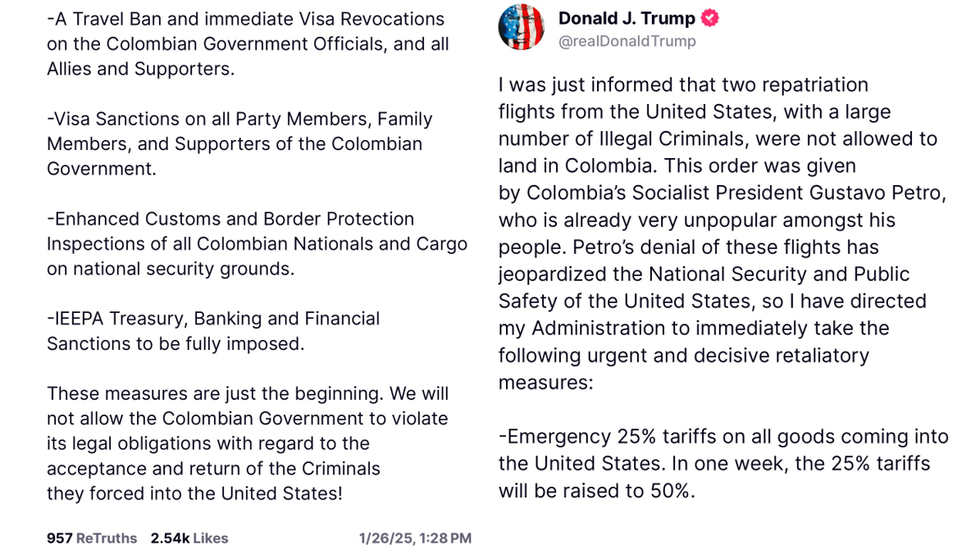Click the Emergency 25% tariffs line
Viewport: 980px width, 558px height.
coord(722,437)
